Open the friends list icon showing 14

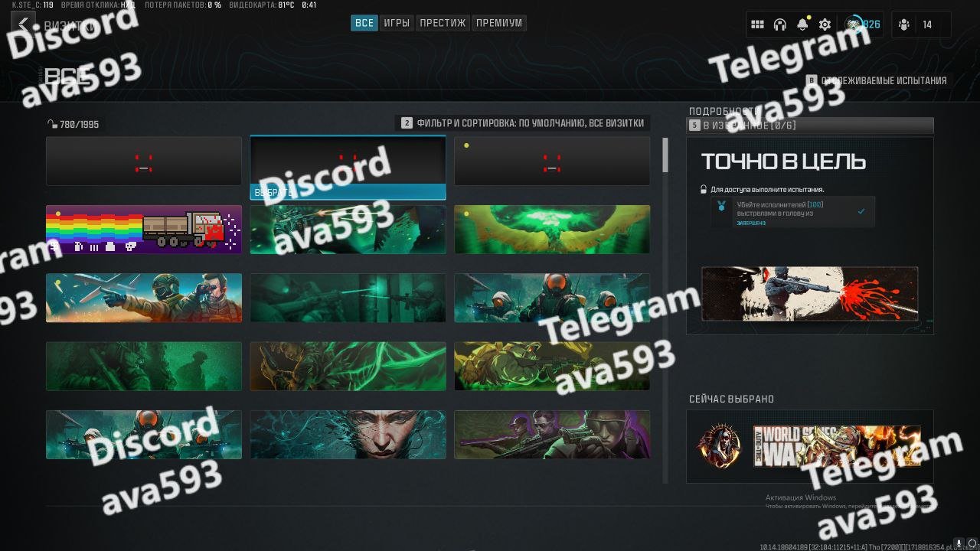[922, 24]
